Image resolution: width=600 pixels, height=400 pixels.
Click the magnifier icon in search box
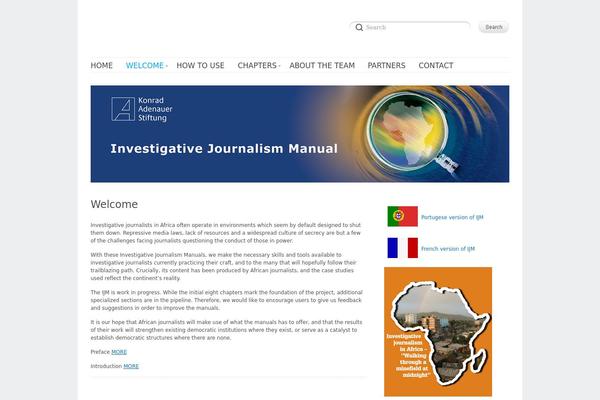tap(359, 27)
